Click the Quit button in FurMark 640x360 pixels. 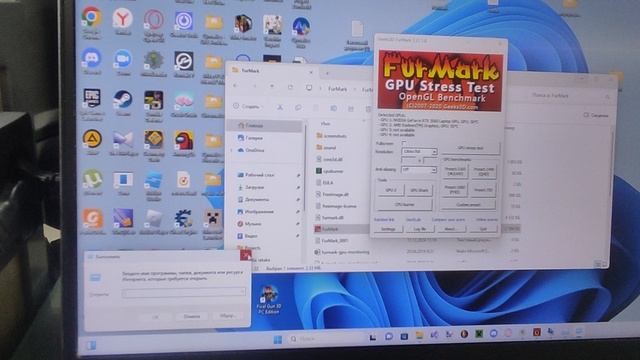[483, 229]
